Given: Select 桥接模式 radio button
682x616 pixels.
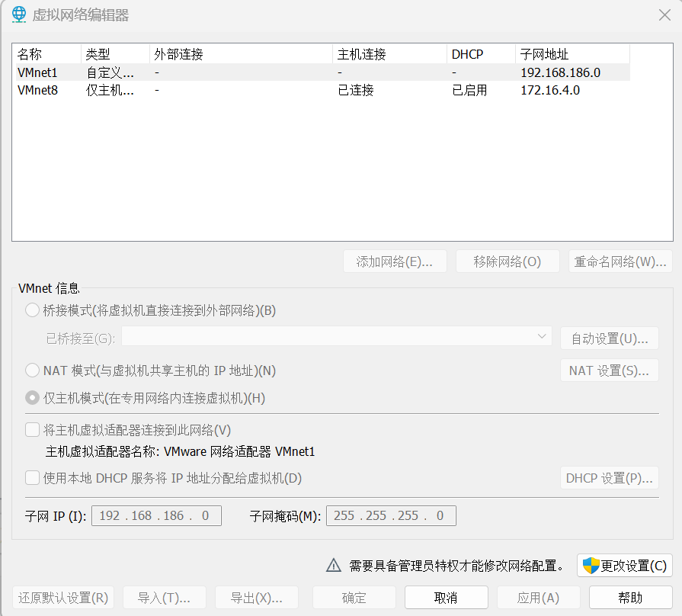Looking at the screenshot, I should pyautogui.click(x=32, y=310).
